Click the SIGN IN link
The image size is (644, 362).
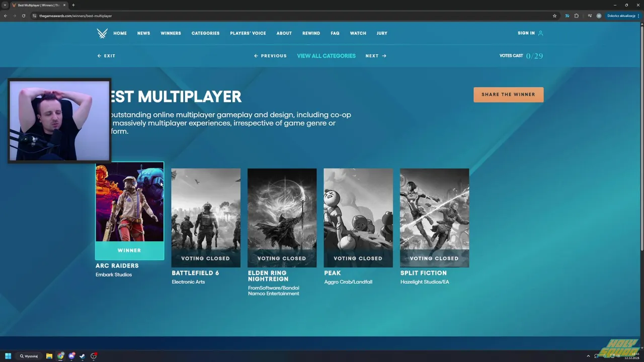pyautogui.click(x=526, y=33)
